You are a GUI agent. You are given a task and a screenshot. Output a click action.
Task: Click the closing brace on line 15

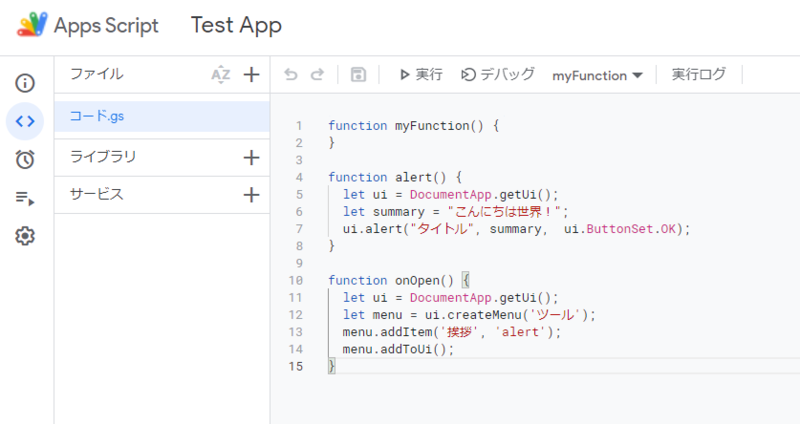pos(332,366)
